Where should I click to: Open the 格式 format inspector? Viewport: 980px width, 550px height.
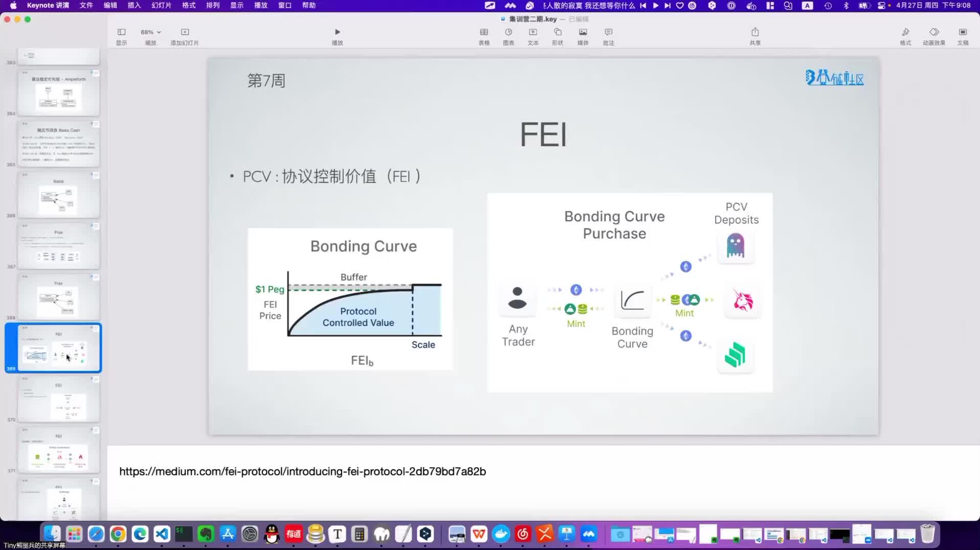click(905, 36)
